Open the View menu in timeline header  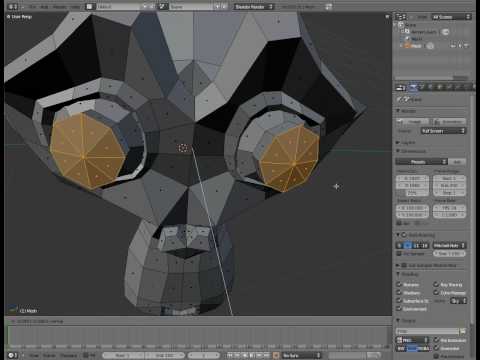coord(33,355)
